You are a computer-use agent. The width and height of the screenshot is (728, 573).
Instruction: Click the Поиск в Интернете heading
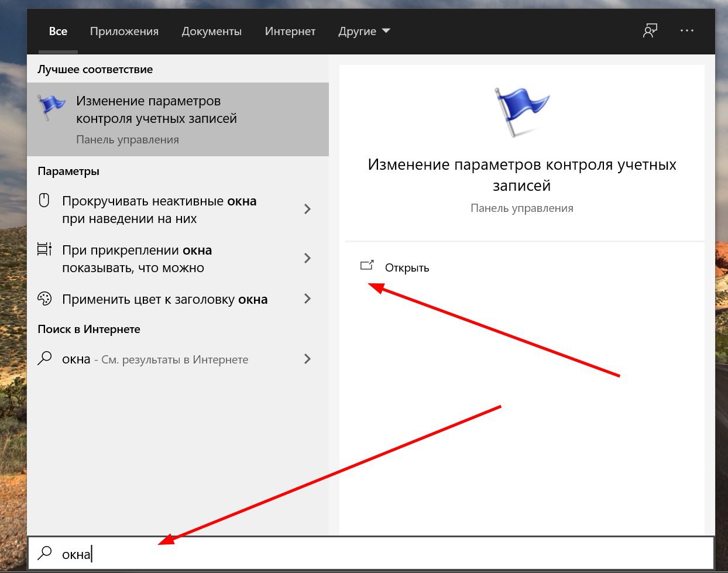(89, 330)
